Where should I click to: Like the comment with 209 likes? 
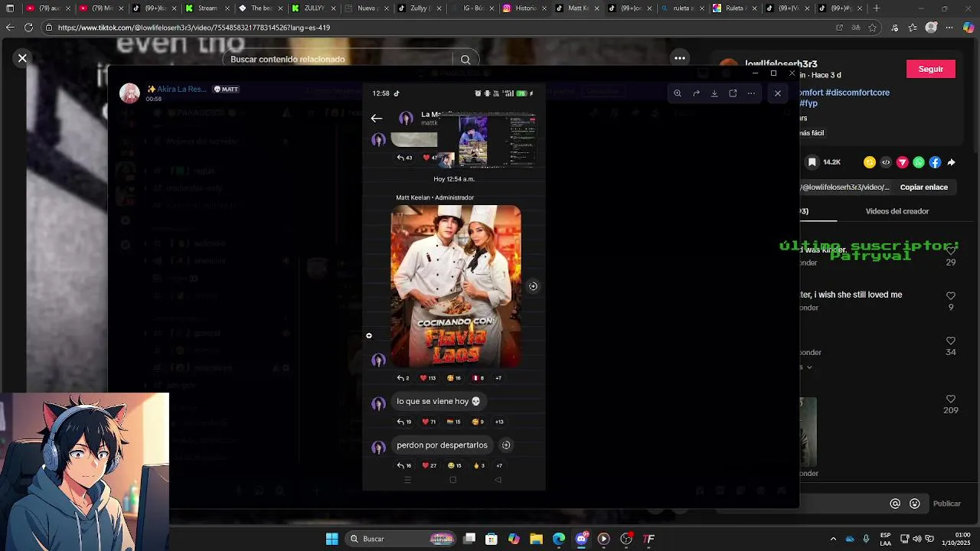[951, 399]
